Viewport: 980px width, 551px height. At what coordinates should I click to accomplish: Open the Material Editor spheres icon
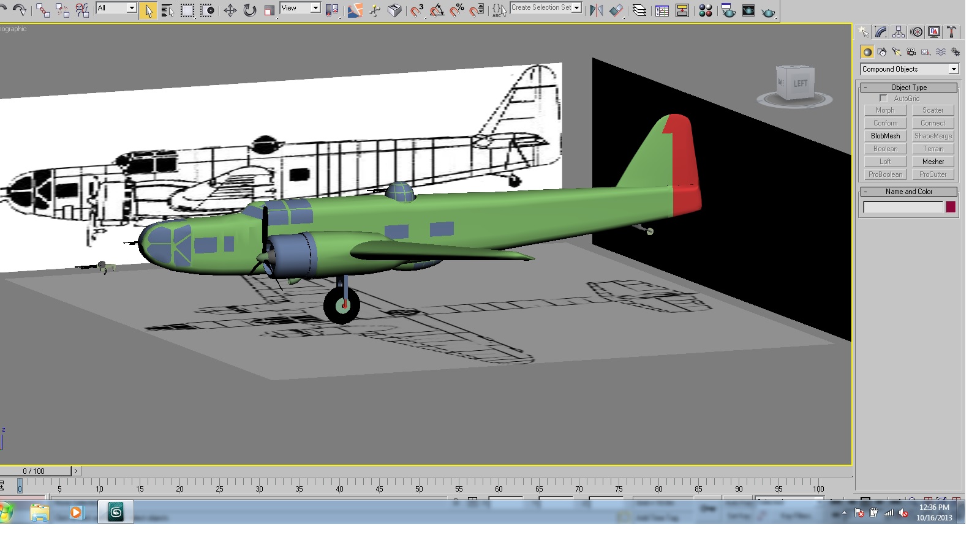point(706,10)
